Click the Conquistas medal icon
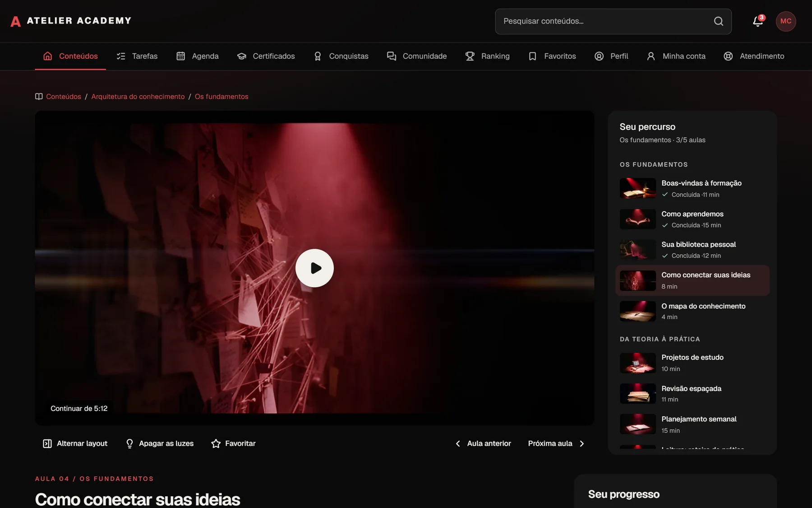The width and height of the screenshot is (812, 508). (318, 56)
